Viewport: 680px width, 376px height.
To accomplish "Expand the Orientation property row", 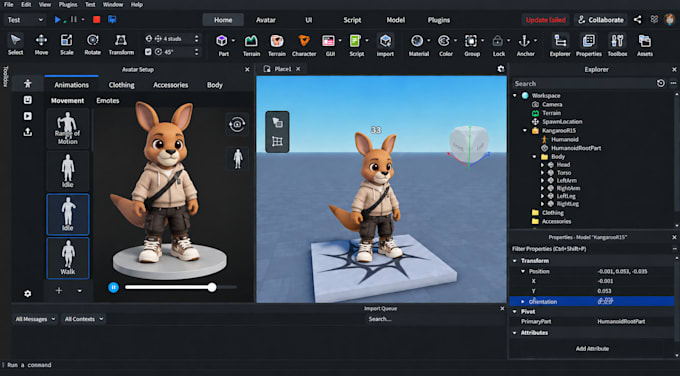I will (x=523, y=301).
